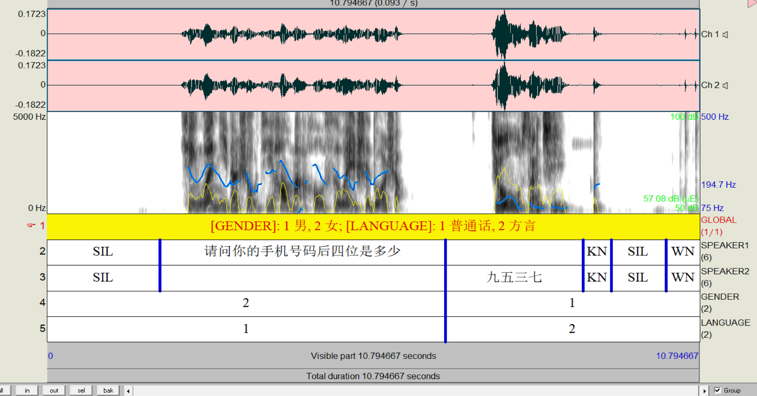The image size is (757, 396).
Task: Select LANGUAGE interval labeled 2
Action: tap(573, 329)
